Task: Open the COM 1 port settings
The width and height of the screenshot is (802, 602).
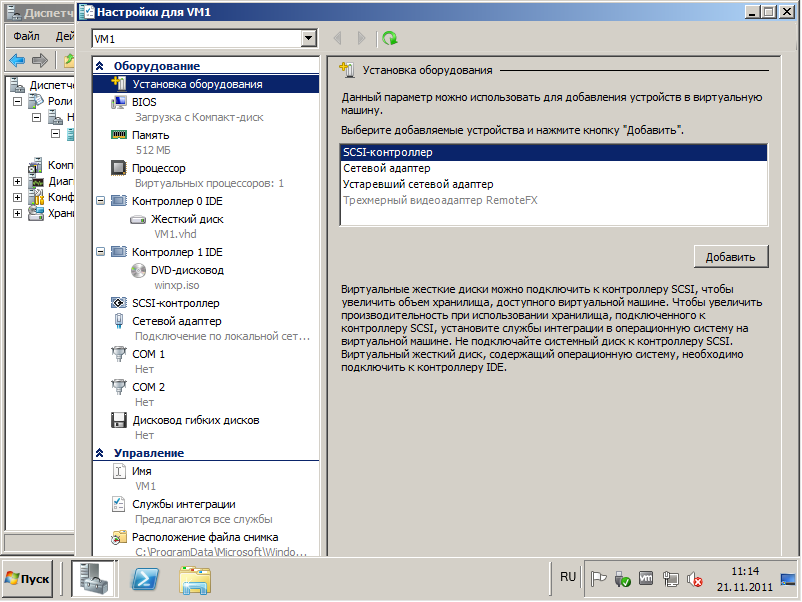Action: [148, 354]
